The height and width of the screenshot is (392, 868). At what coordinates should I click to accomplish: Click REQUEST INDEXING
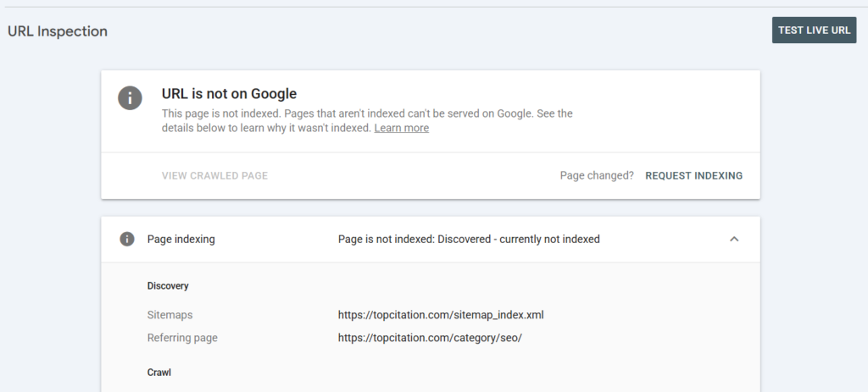tap(693, 176)
